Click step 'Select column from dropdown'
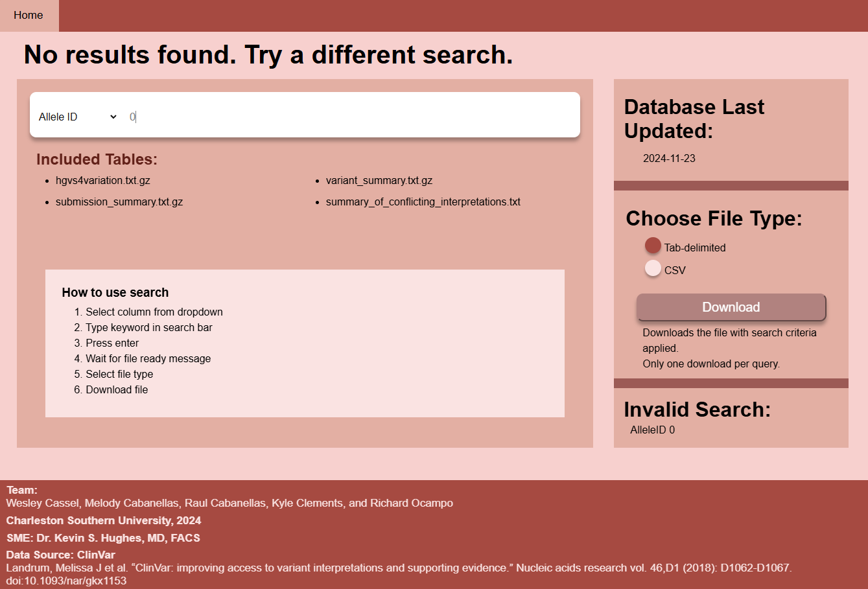 154,312
